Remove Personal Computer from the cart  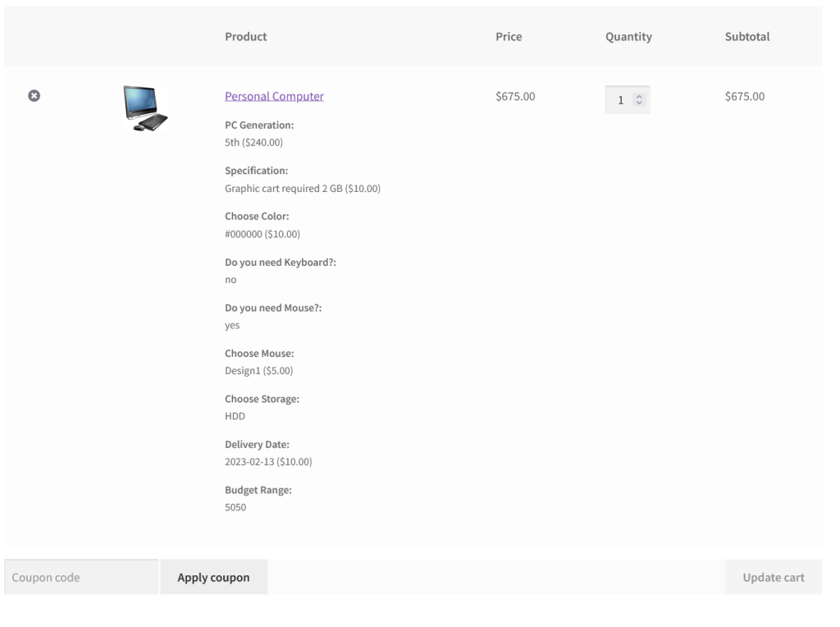(x=34, y=96)
